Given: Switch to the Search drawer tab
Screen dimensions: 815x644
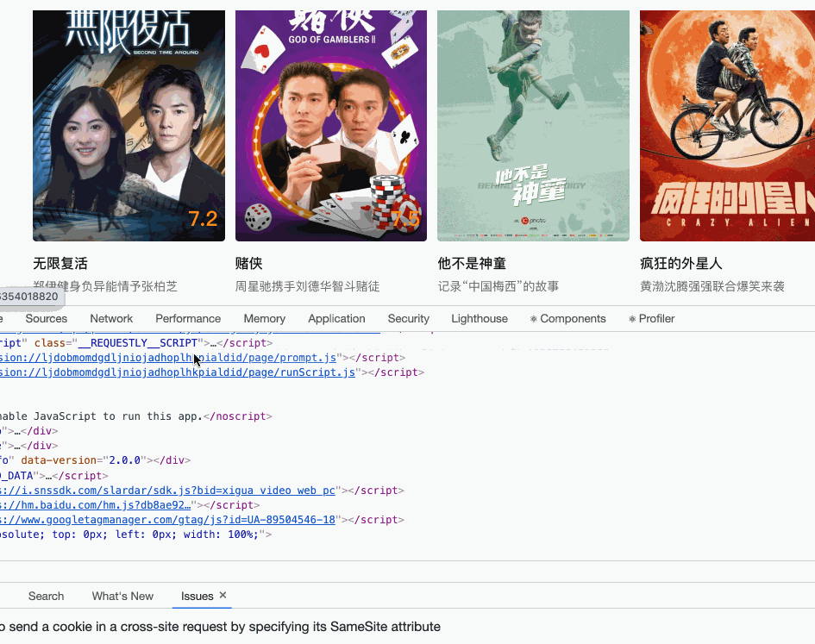Looking at the screenshot, I should point(47,597).
